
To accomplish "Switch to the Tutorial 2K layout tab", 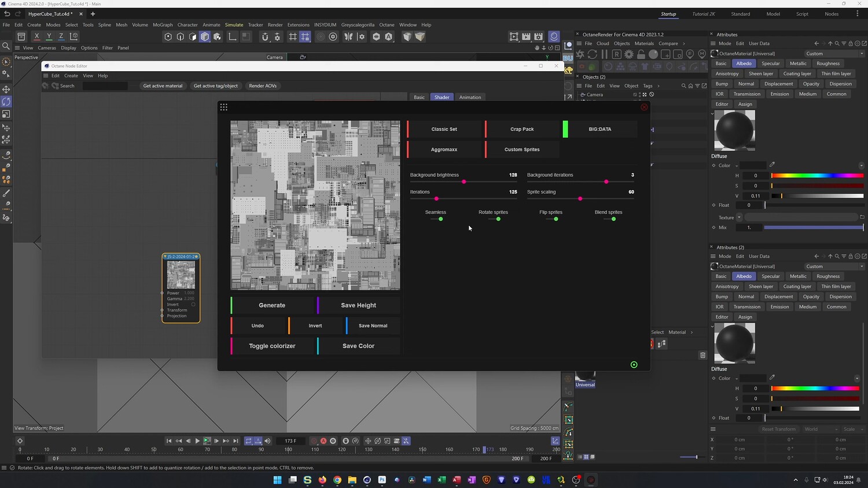I will pyautogui.click(x=704, y=14).
